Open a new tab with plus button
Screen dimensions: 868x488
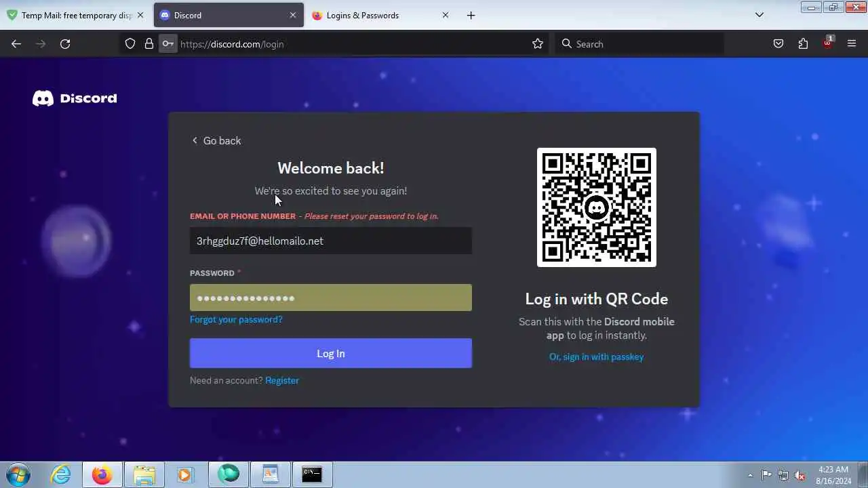[x=471, y=15]
